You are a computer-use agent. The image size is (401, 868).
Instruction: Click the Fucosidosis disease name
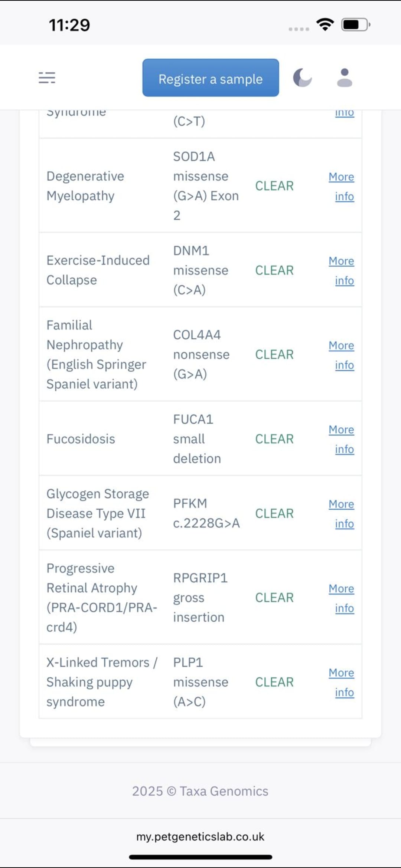(x=81, y=439)
